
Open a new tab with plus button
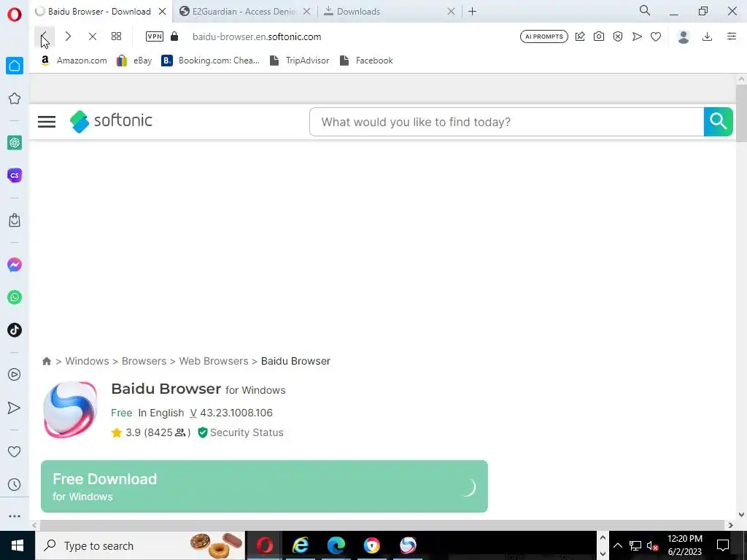tap(472, 12)
